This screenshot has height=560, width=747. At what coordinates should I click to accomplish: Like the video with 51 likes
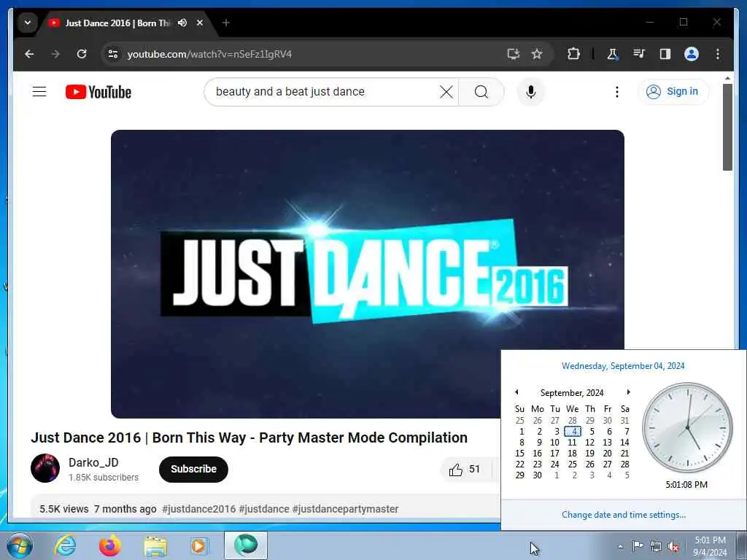[465, 470]
